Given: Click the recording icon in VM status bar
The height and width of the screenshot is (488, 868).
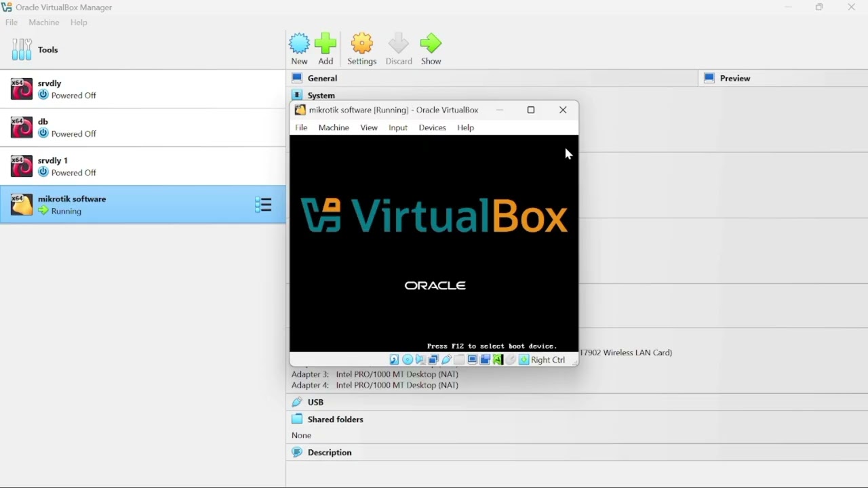Looking at the screenshot, I should coord(485,360).
